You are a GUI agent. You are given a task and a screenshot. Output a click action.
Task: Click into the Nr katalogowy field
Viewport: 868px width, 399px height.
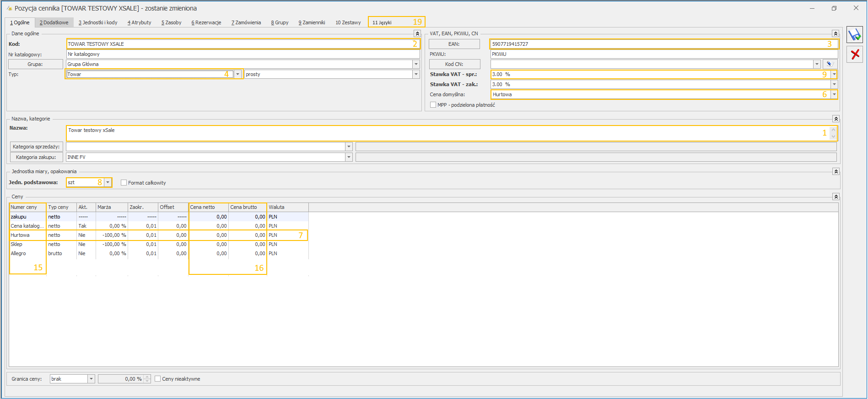(243, 54)
